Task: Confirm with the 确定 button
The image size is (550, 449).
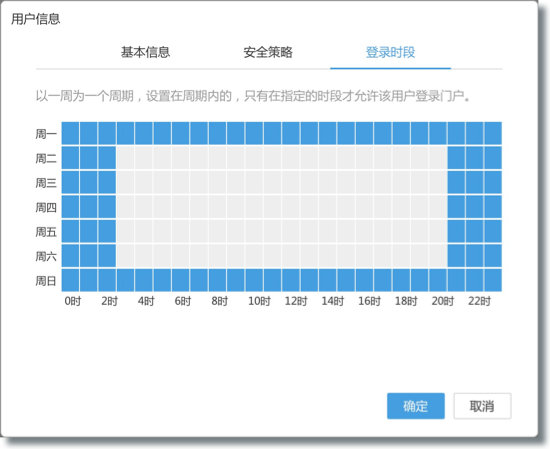Action: (416, 406)
